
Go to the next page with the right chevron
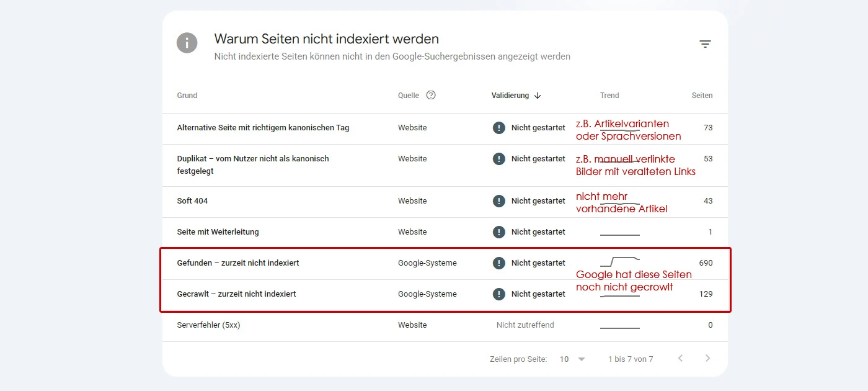[707, 359]
